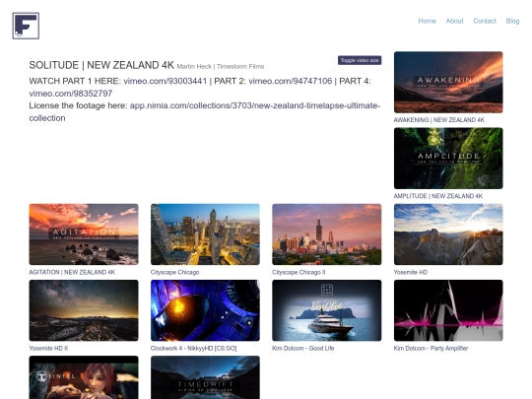Click the Toggle video size button
Screen dimensions: 532x399
tap(360, 60)
